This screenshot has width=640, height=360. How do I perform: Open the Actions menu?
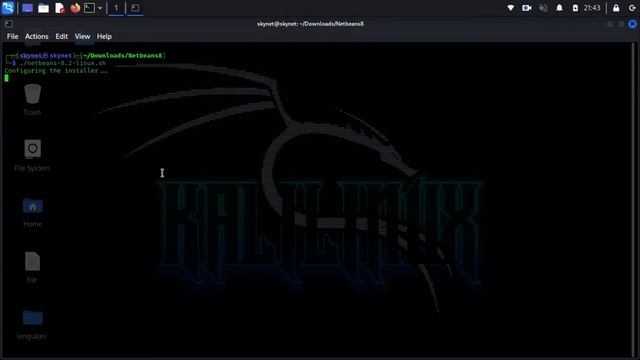(37, 36)
